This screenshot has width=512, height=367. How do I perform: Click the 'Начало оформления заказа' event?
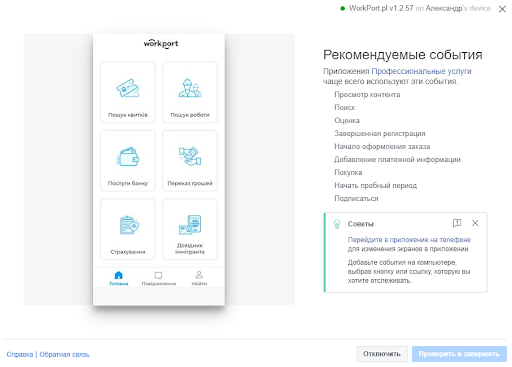coord(382,147)
